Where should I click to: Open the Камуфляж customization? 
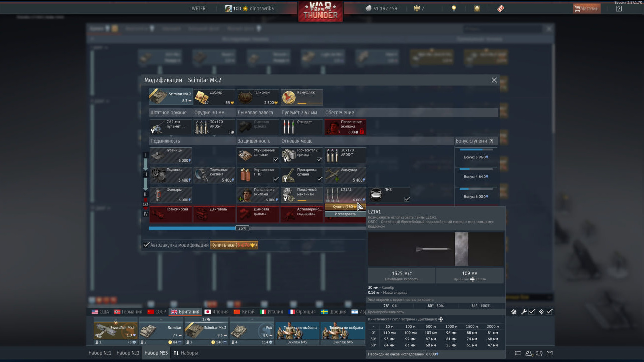coord(302,97)
